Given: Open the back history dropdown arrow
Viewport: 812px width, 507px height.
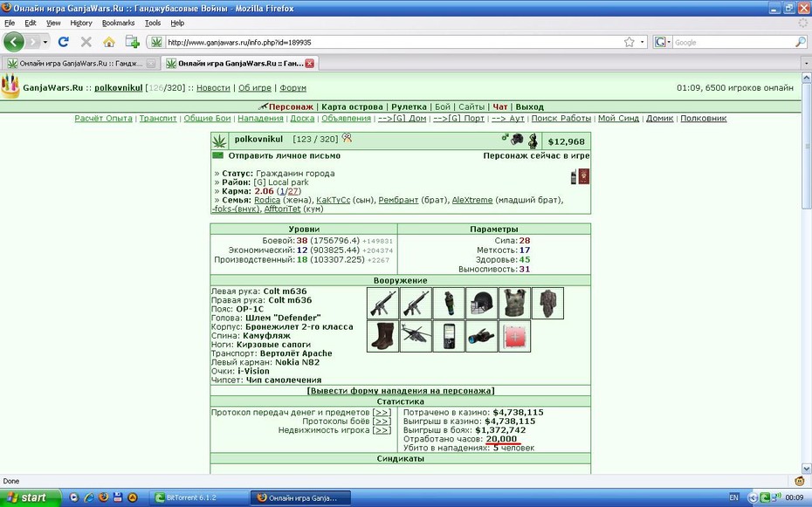Looking at the screenshot, I should click(x=45, y=42).
